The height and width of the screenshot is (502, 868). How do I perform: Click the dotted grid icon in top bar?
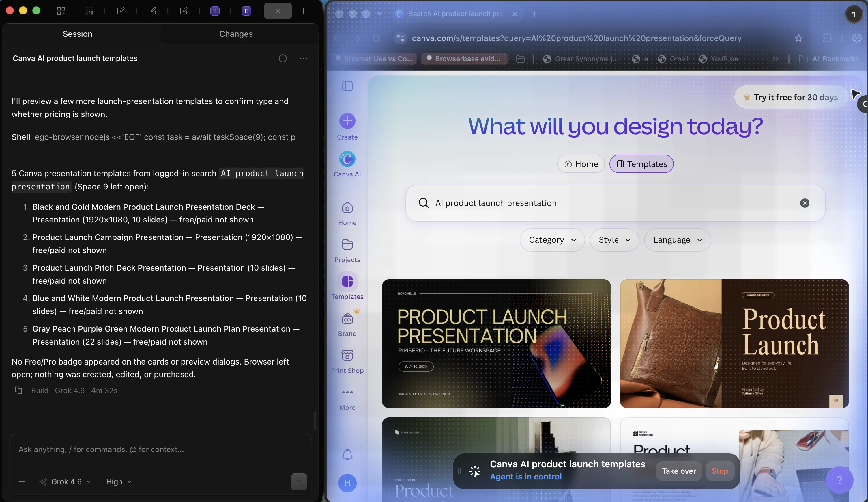coord(89,11)
